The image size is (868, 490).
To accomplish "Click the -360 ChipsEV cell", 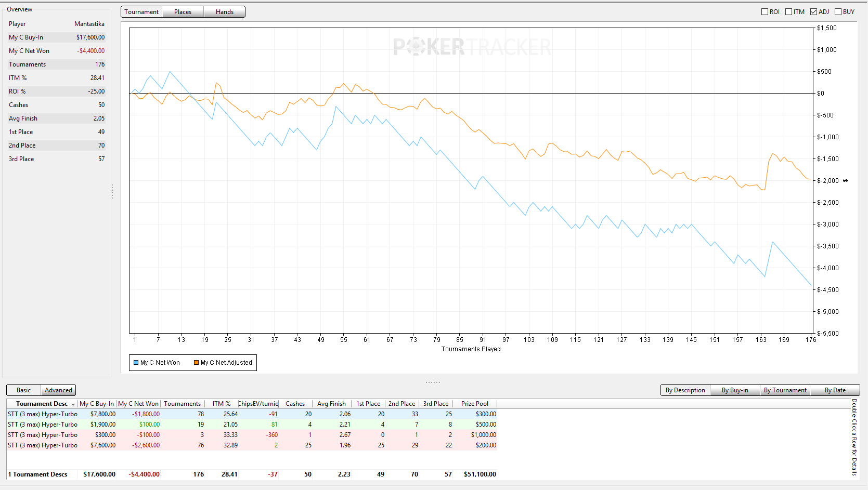I will 272,435.
